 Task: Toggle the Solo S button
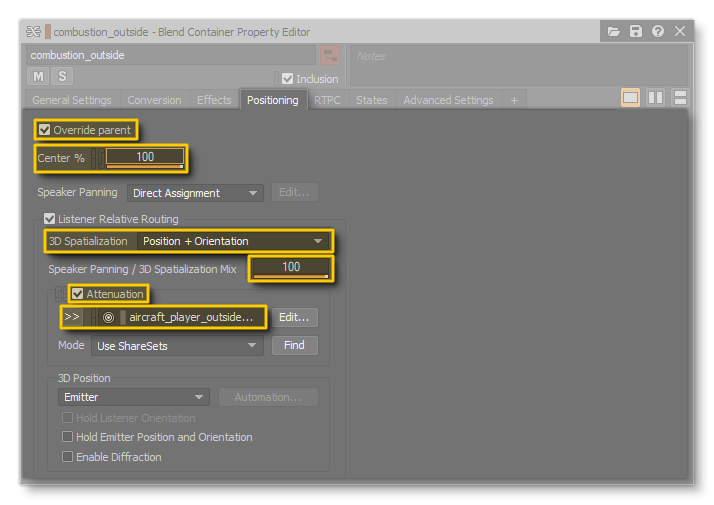pyautogui.click(x=62, y=77)
